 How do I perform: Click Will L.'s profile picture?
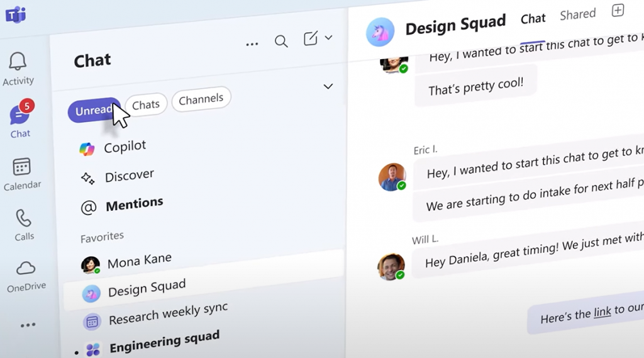point(391,266)
